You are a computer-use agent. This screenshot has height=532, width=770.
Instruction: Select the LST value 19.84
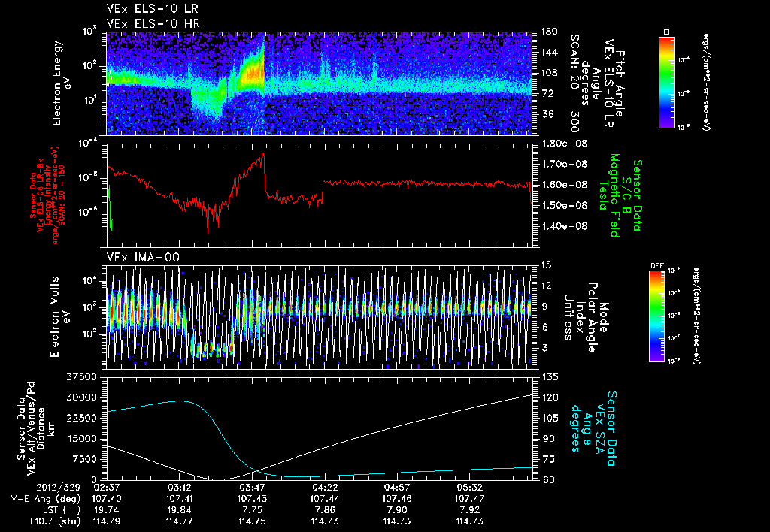[x=179, y=510]
